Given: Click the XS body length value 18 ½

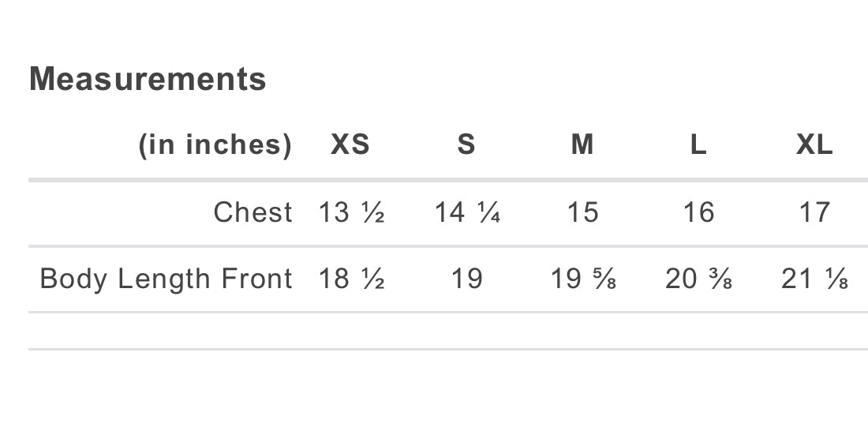Looking at the screenshot, I should coord(351,279).
